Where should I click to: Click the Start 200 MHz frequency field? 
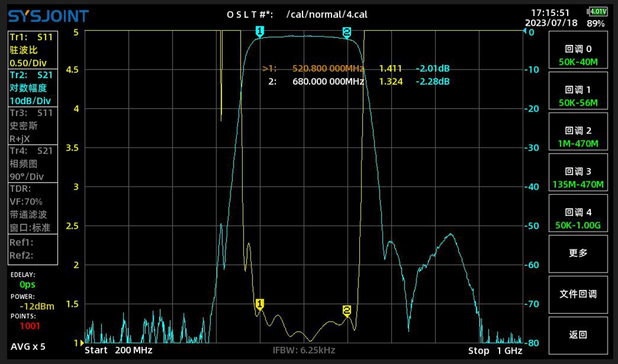[x=118, y=350]
